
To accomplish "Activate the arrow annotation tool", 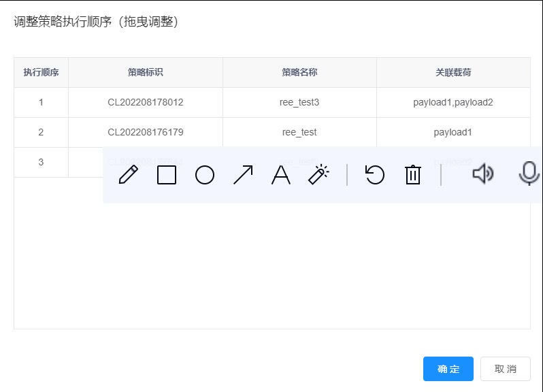I will pyautogui.click(x=243, y=175).
